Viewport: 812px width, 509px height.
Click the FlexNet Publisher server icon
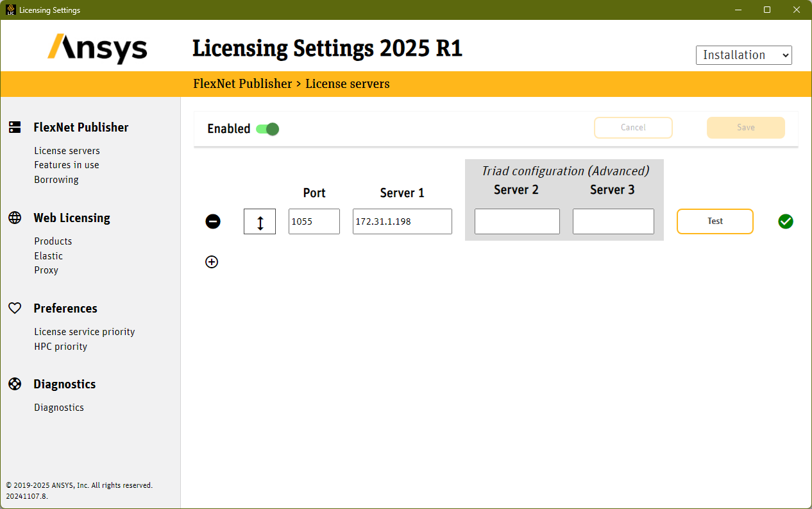point(15,127)
